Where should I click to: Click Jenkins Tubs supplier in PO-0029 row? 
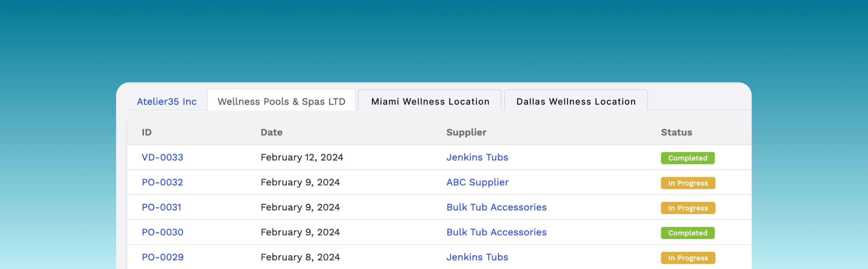(x=477, y=257)
